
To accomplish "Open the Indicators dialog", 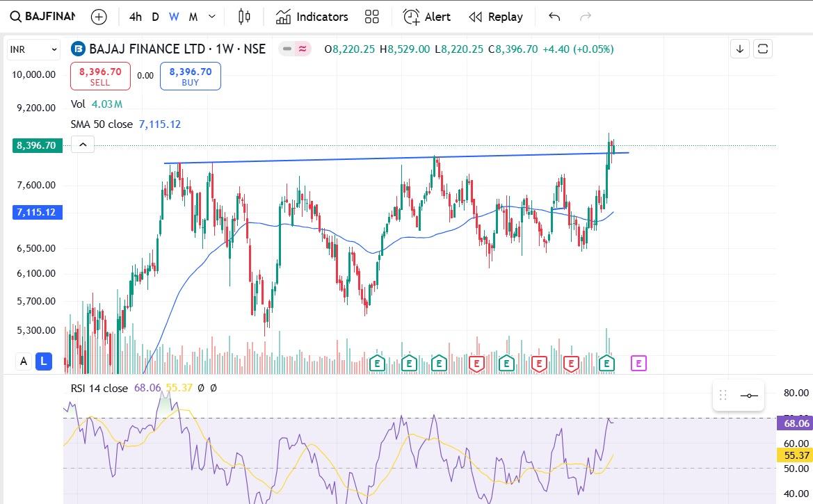I will 312,17.
